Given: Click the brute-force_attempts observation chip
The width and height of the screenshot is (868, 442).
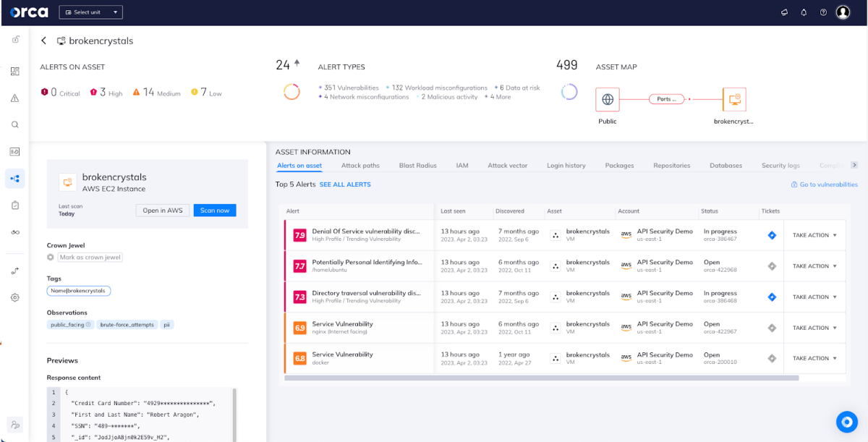Looking at the screenshot, I should [127, 325].
